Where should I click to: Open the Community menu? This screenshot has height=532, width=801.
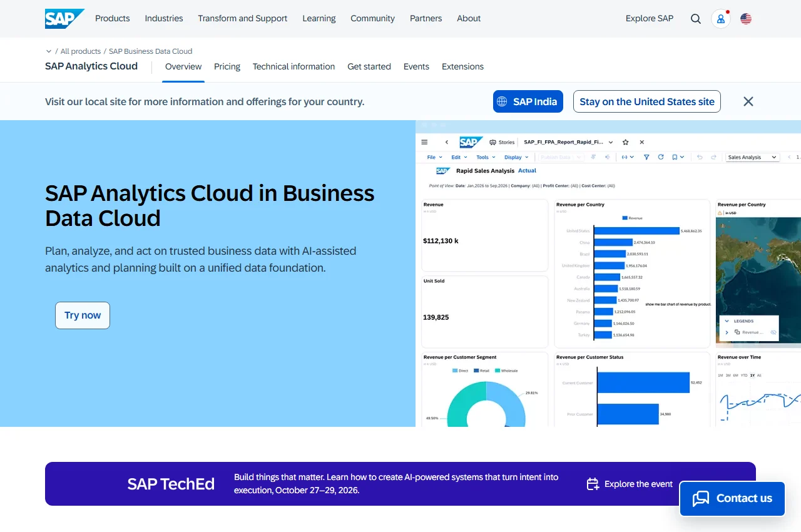(x=373, y=19)
